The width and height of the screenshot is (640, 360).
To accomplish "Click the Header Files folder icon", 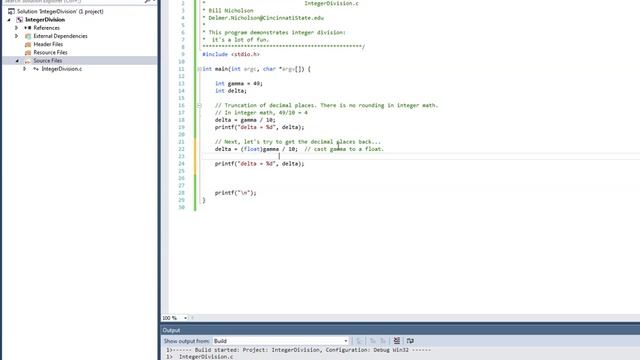I will pos(28,44).
